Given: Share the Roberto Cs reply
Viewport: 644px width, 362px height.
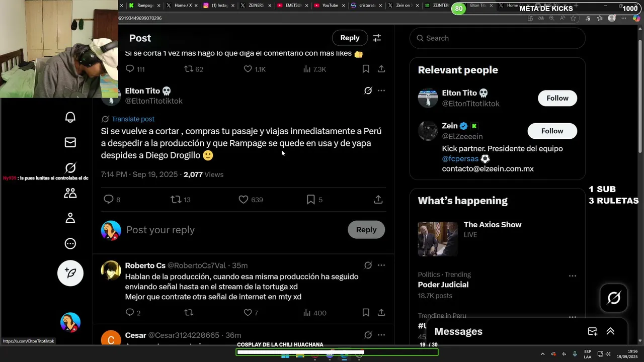Looking at the screenshot, I should 381,313.
